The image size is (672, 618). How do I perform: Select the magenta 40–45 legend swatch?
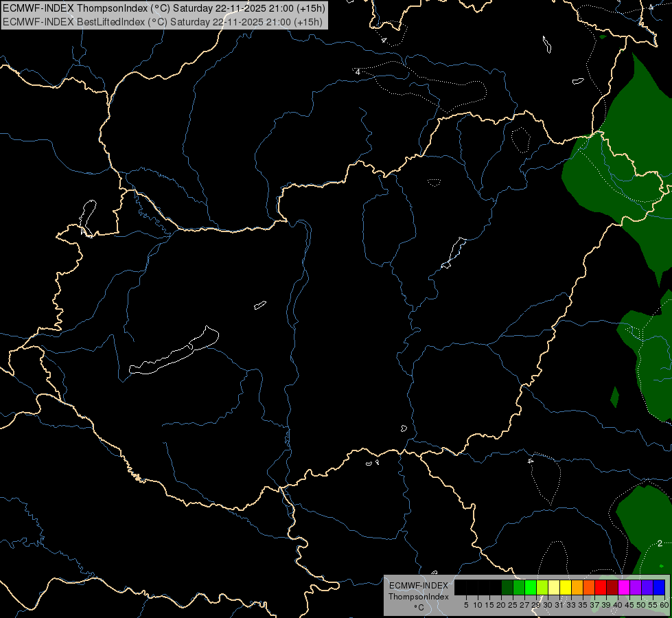coord(624,587)
